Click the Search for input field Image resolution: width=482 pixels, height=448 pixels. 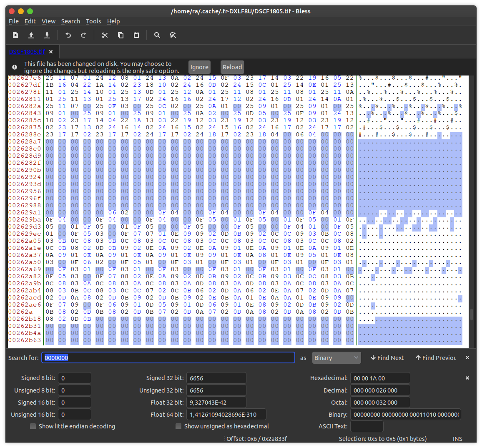coord(168,357)
